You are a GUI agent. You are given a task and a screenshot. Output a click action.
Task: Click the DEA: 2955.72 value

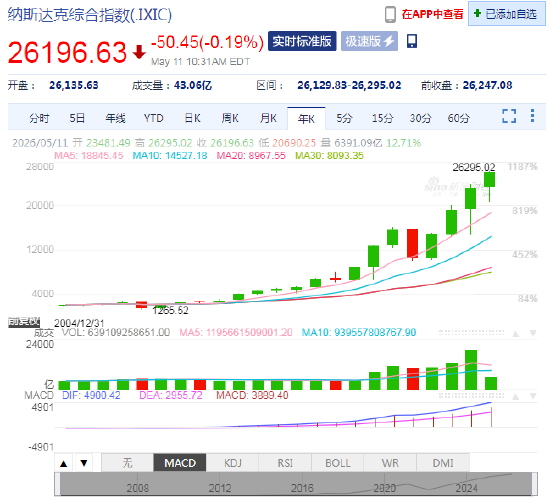tap(171, 396)
